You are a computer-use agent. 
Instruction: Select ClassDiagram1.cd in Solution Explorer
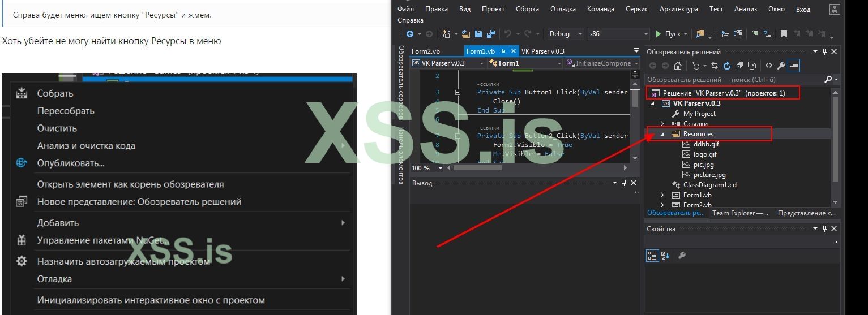tap(709, 185)
